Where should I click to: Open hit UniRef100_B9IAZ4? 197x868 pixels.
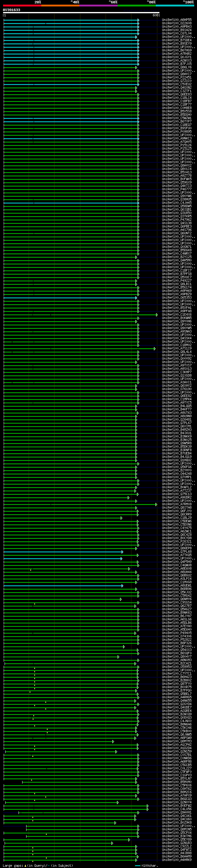pyautogui.click(x=177, y=30)
